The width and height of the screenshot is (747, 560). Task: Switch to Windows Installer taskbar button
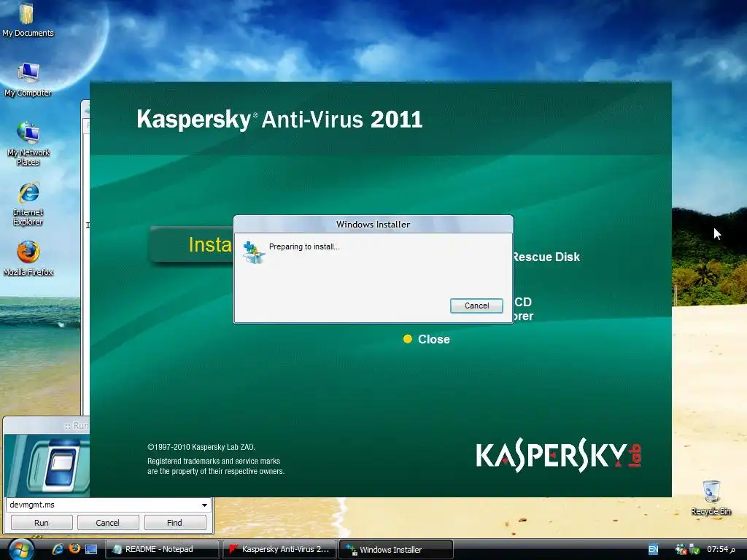[x=396, y=550]
